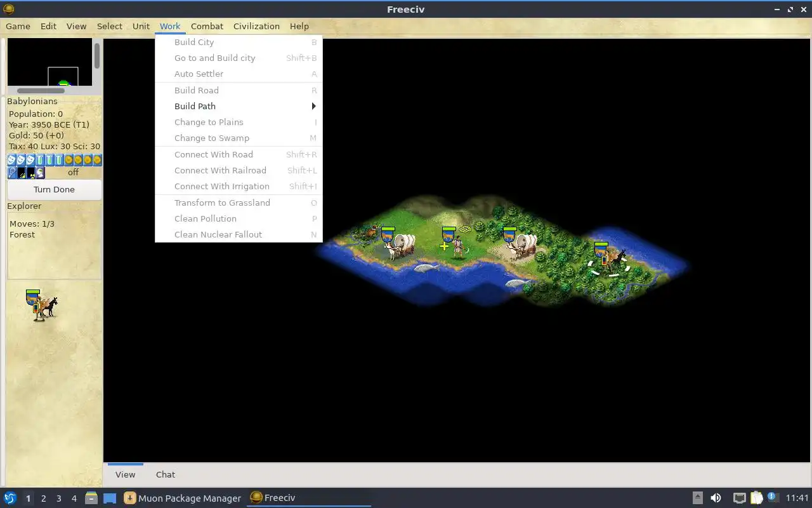Select the leftmost Settlers wagon on the map

(400, 244)
